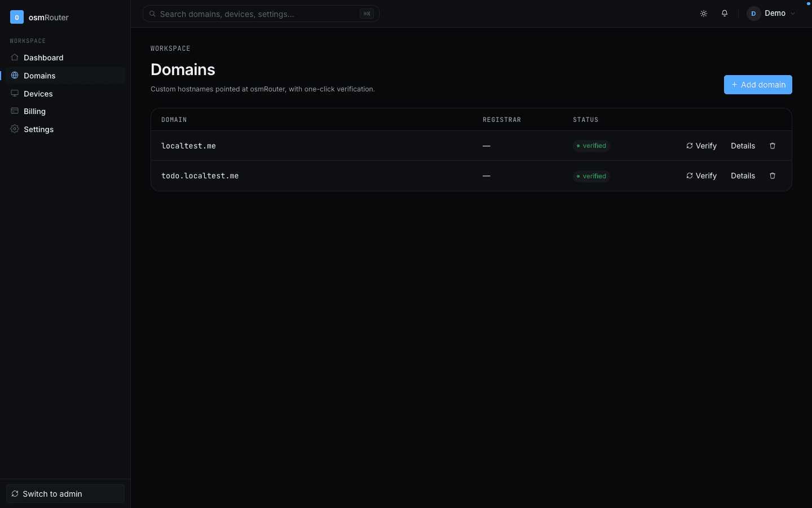Screen dimensions: 812x508
Task: Click the osmRouter brand name
Action: 48,17
